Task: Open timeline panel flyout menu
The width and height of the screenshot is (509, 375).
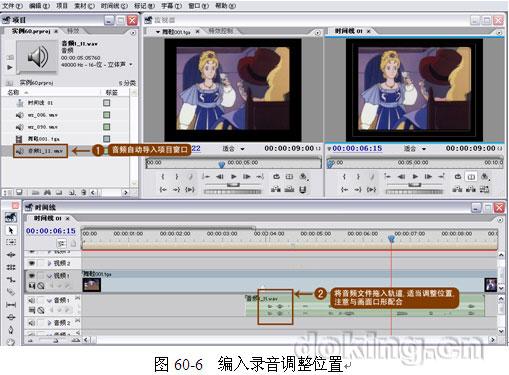Action: tap(500, 220)
